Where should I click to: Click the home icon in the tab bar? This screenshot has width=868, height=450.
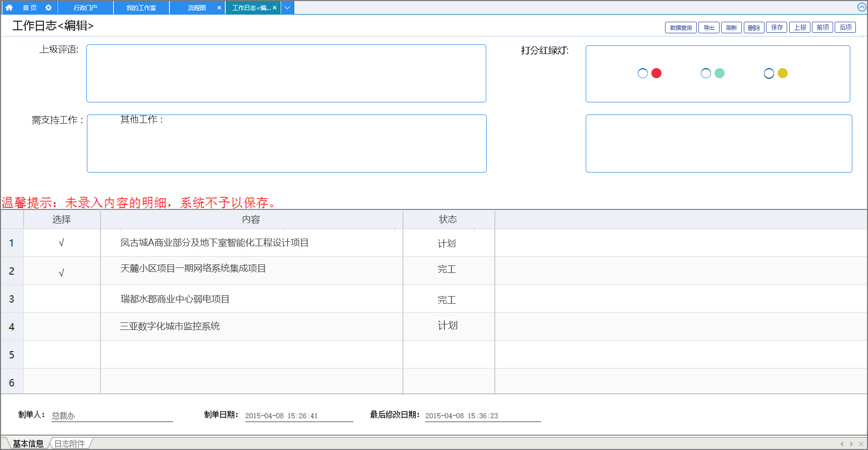pyautogui.click(x=9, y=8)
